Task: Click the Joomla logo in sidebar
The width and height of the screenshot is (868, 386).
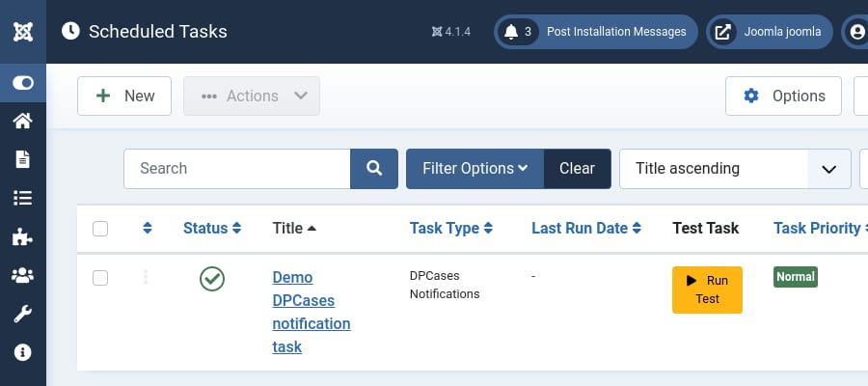Action: pos(23,32)
